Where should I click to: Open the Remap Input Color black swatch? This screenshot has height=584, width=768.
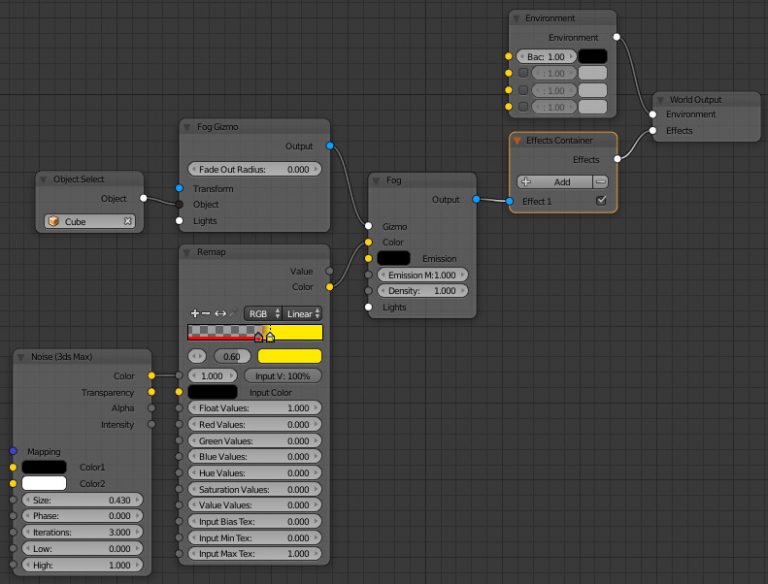(213, 392)
